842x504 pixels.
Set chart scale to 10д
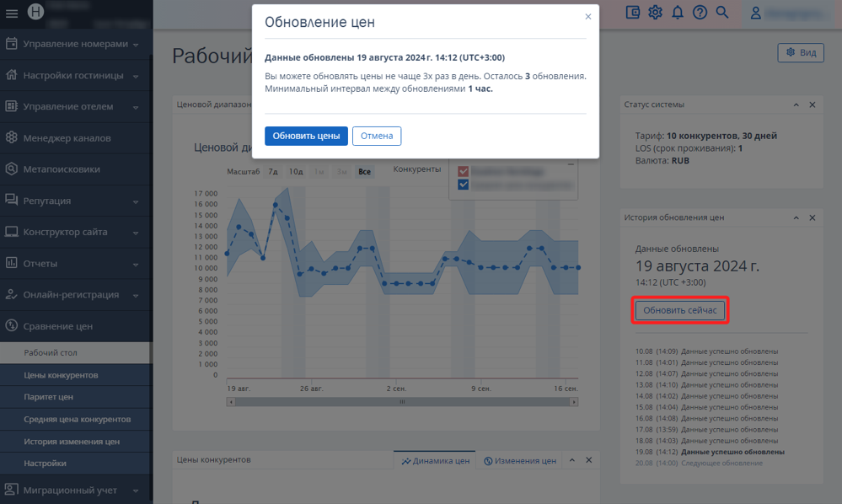296,172
